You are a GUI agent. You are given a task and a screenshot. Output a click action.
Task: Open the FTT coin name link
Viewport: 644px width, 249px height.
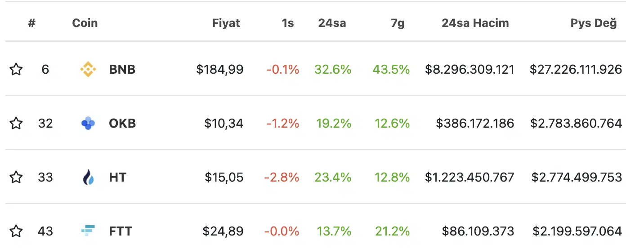(x=121, y=231)
